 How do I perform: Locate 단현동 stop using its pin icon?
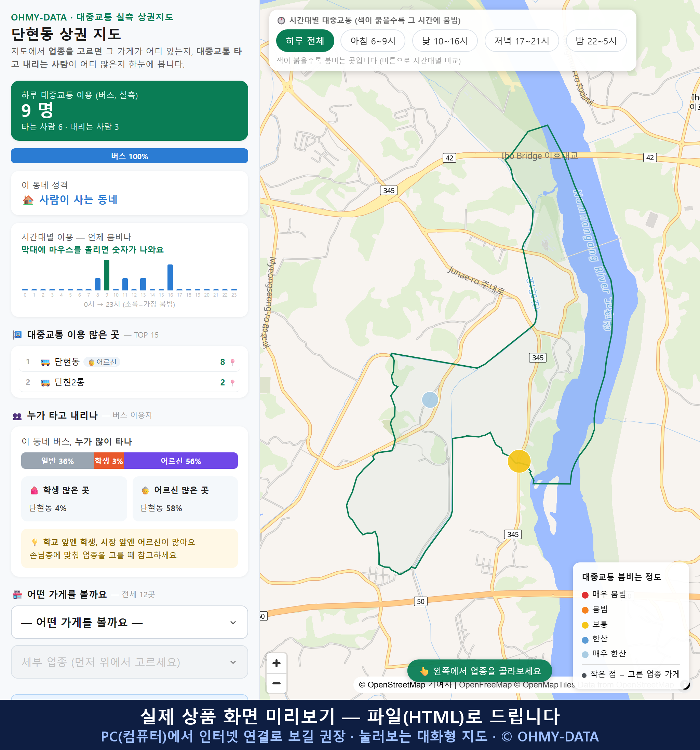click(232, 362)
